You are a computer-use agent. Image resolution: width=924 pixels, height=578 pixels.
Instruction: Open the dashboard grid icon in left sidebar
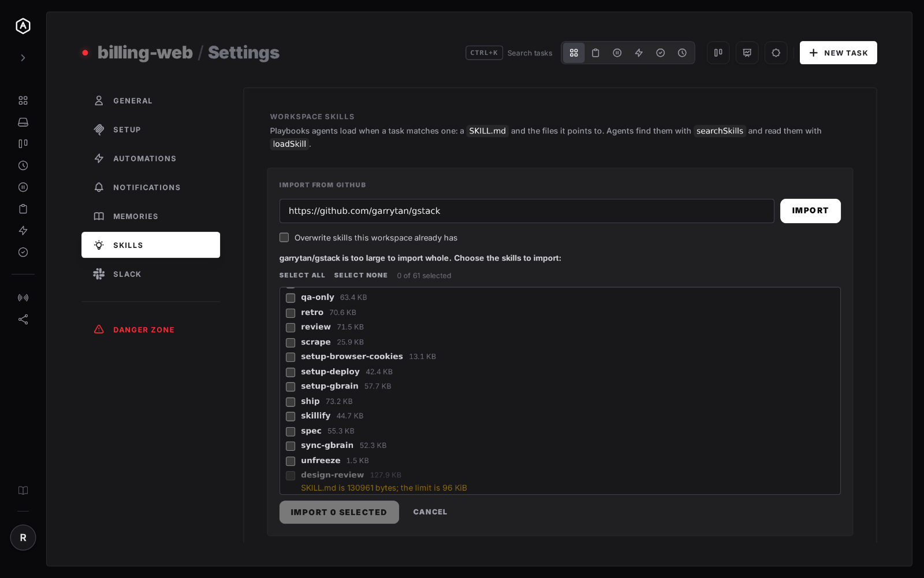(23, 101)
